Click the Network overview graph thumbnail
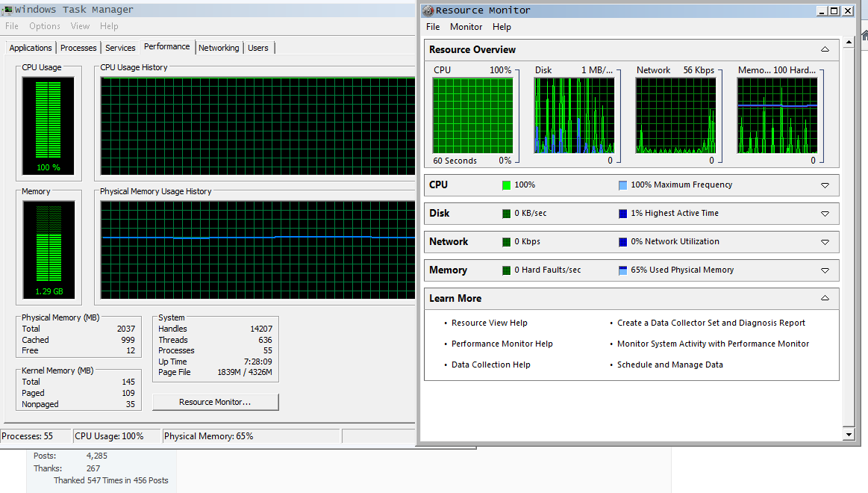 (x=675, y=115)
